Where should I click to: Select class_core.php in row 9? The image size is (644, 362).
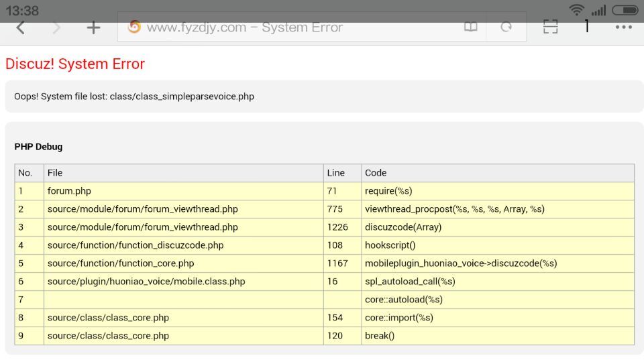click(x=184, y=335)
